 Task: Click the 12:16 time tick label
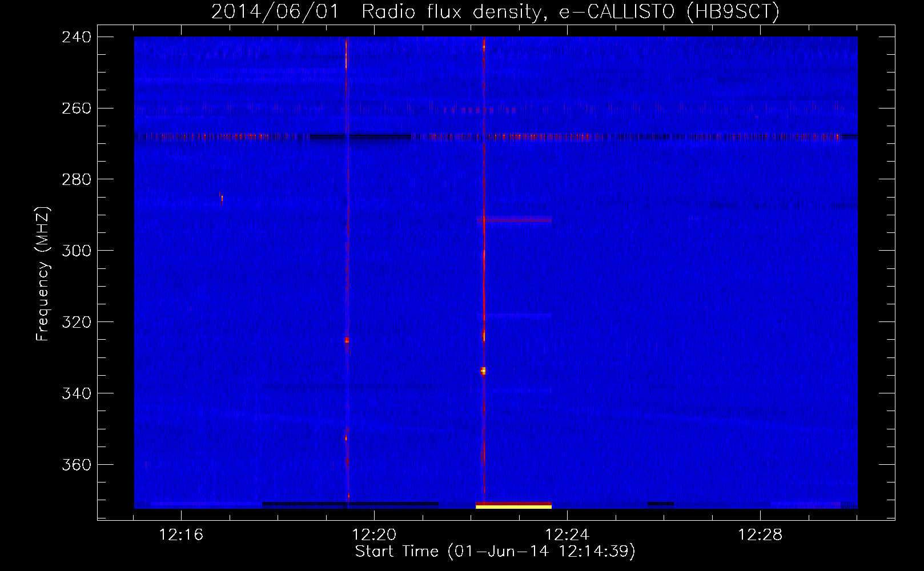click(x=181, y=535)
